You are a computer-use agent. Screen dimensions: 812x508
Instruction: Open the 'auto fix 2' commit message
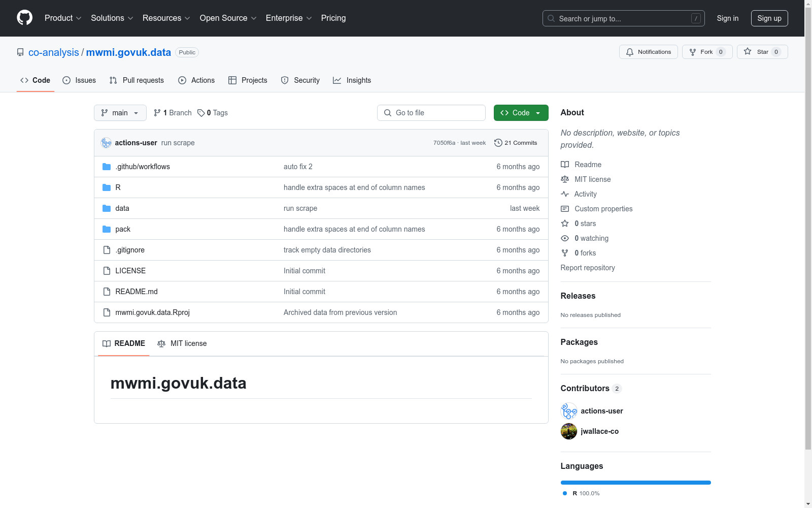tap(298, 167)
